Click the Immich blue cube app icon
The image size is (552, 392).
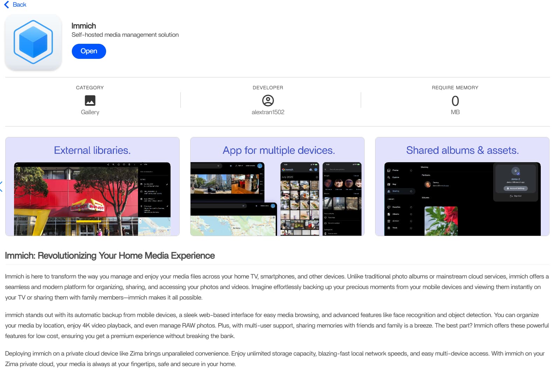pyautogui.click(x=33, y=42)
